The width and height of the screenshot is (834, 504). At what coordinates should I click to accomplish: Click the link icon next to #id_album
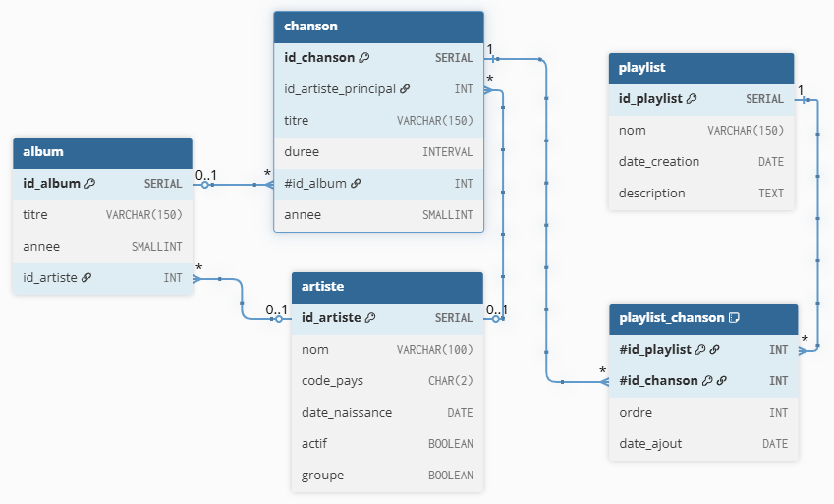point(356,184)
